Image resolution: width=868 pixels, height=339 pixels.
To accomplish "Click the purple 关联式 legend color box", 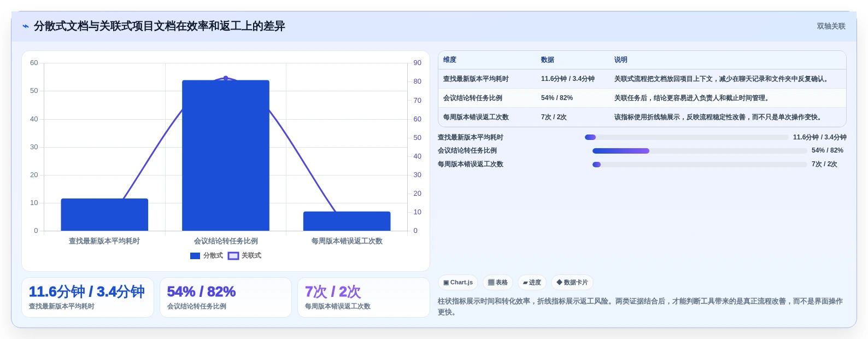I will click(x=233, y=256).
